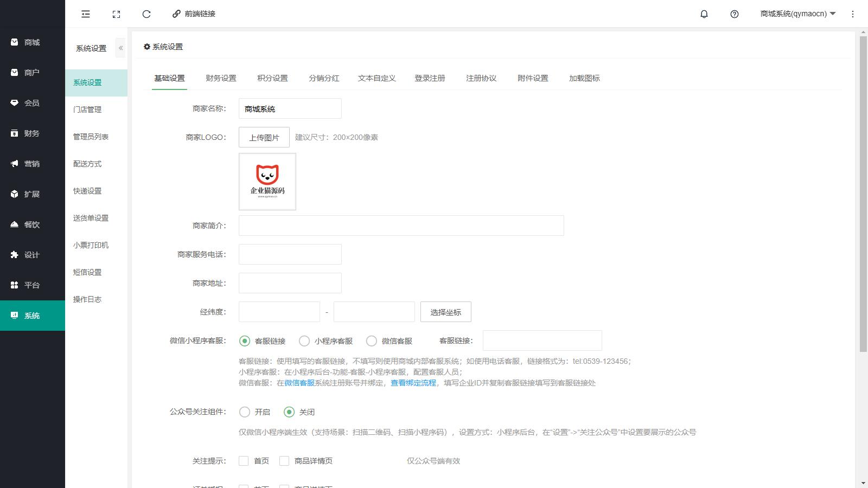Toggle fullscreen mode icon

[x=116, y=14]
